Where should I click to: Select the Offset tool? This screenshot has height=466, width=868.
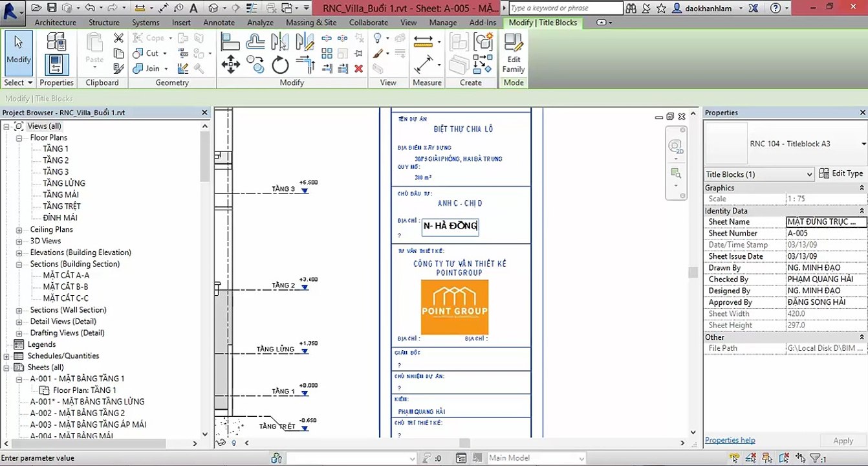[255, 42]
